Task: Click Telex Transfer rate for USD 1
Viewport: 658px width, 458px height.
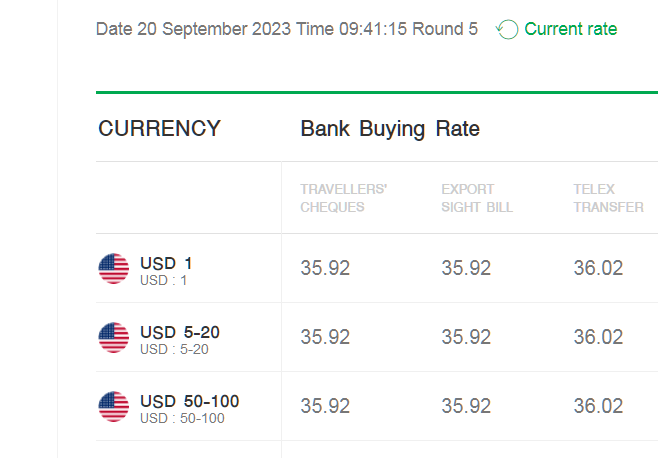Action: tap(598, 268)
